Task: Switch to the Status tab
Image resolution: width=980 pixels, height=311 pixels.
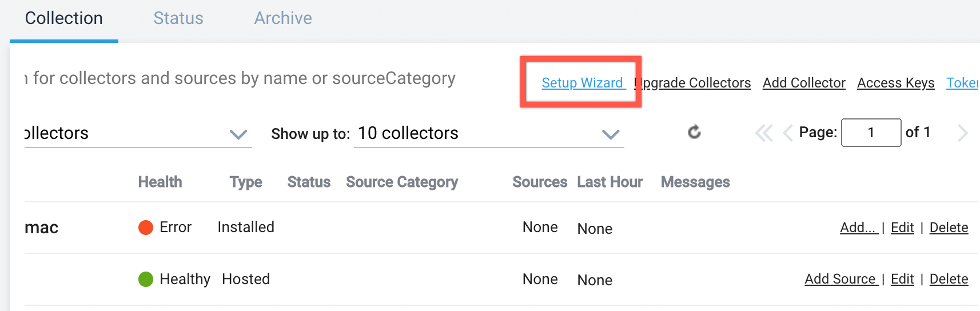Action: pyautogui.click(x=178, y=18)
